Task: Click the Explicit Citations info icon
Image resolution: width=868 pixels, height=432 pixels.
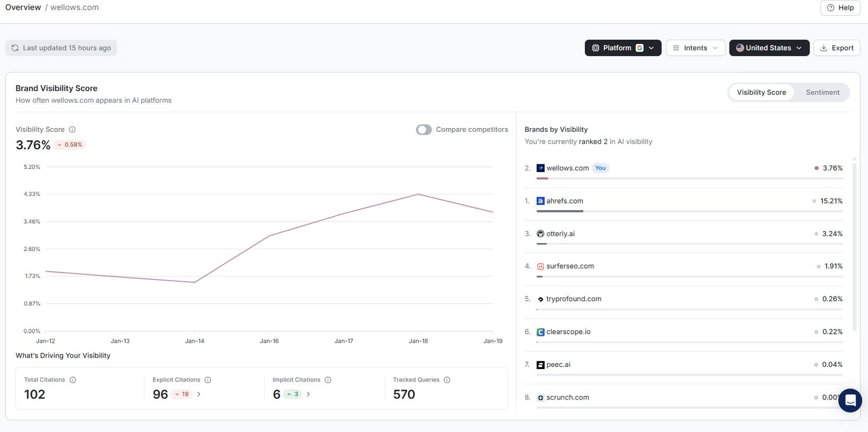Action: (x=208, y=380)
